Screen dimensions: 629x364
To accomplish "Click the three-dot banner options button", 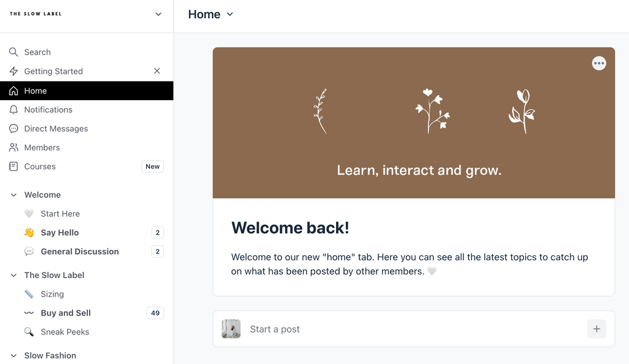I will coord(599,63).
